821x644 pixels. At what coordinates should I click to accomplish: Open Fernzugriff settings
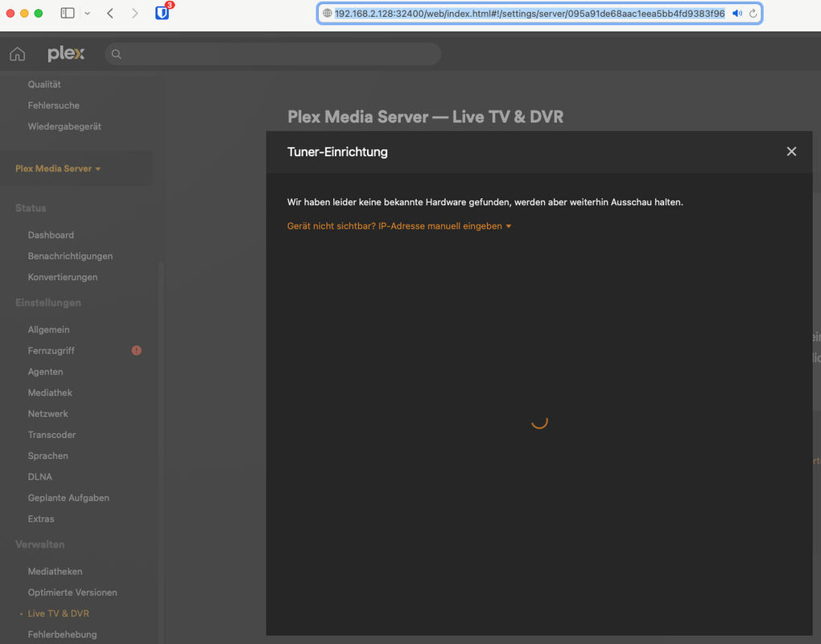tap(51, 351)
